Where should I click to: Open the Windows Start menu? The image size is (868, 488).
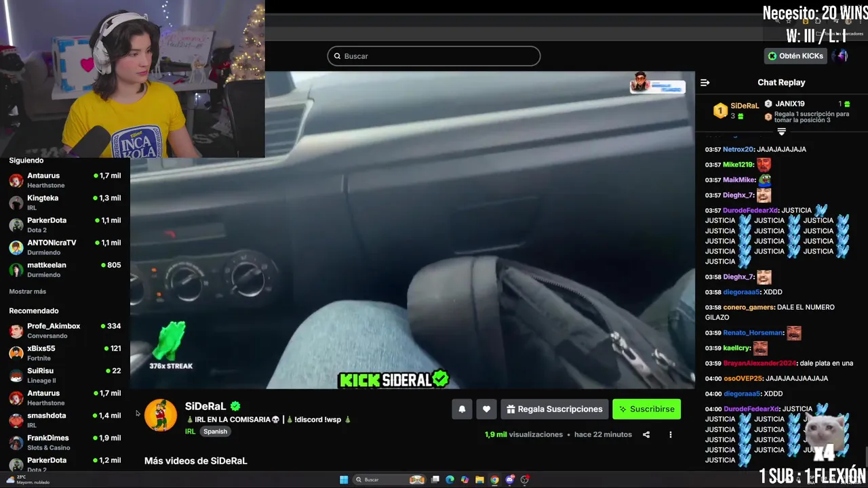[x=344, y=480]
